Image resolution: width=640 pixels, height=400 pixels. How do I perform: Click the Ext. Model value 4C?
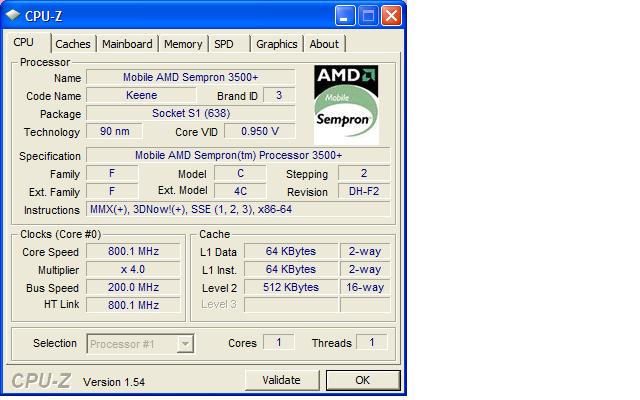[240, 191]
